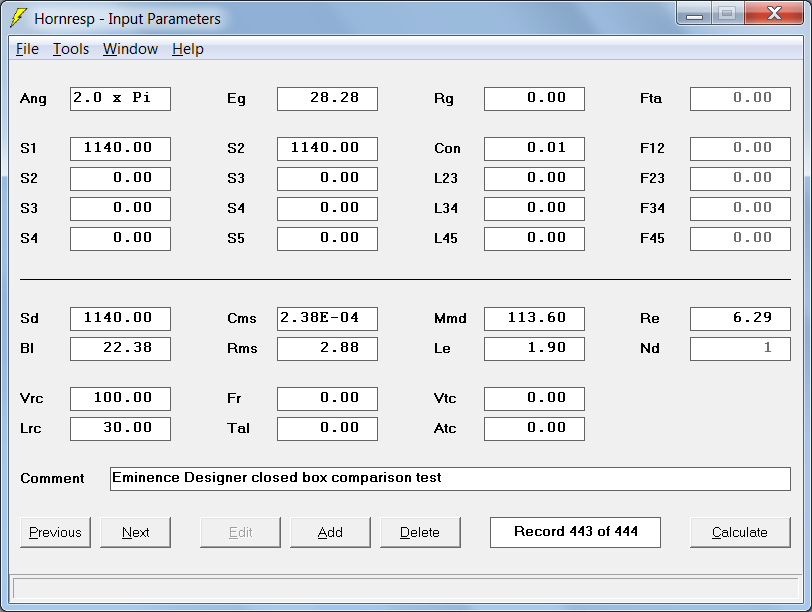Select the Lrc field with 30.00

click(120, 429)
